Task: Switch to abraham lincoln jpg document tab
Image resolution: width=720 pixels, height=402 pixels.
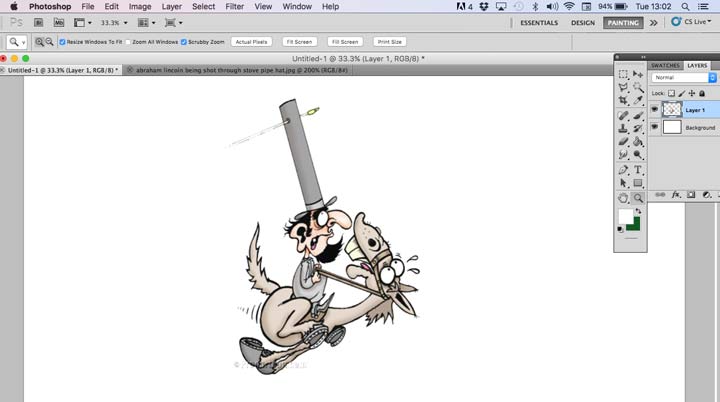Action: (x=237, y=70)
